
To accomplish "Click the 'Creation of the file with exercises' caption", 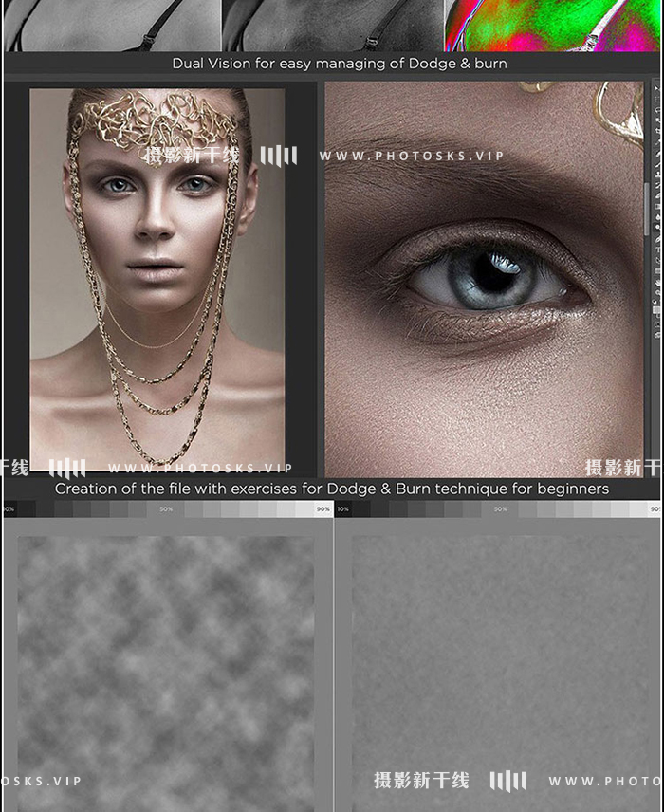I will [x=332, y=489].
